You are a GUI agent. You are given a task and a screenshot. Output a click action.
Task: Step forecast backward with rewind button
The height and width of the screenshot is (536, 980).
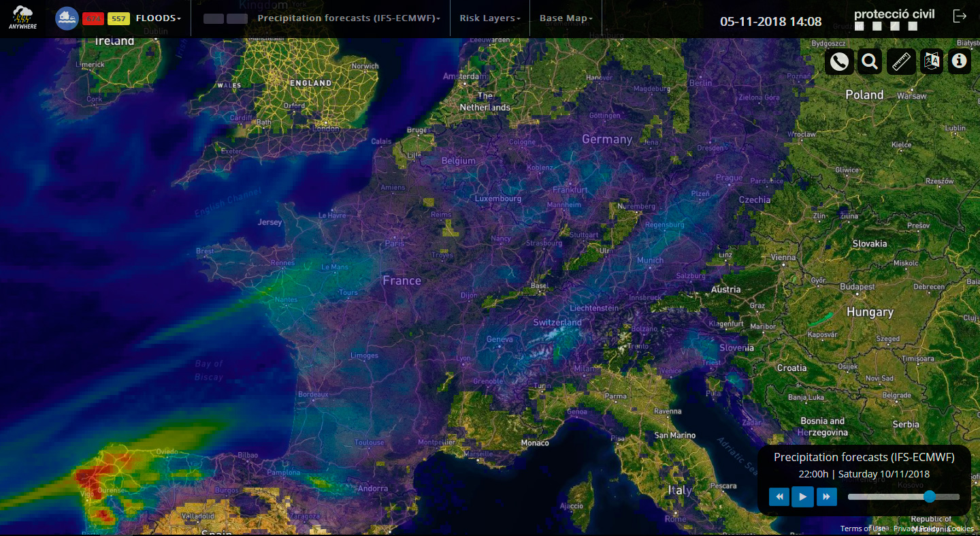coord(779,497)
